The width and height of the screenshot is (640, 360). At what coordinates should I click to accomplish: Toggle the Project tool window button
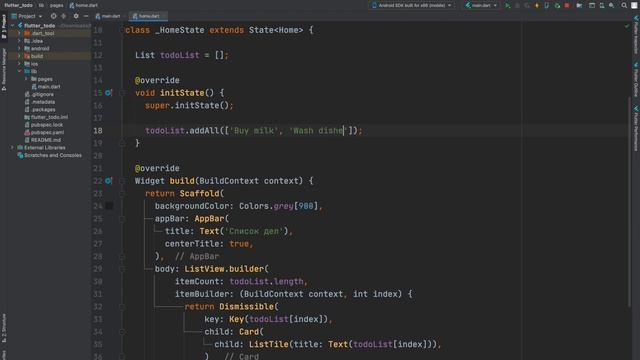4,27
